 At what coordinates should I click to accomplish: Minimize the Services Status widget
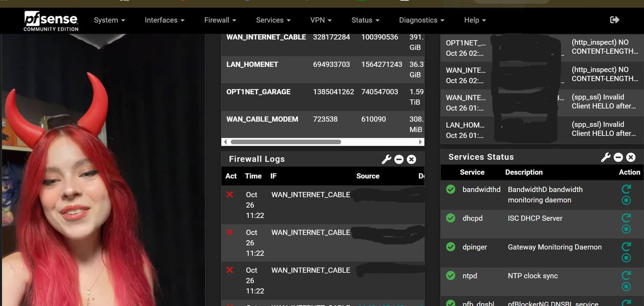[618, 157]
